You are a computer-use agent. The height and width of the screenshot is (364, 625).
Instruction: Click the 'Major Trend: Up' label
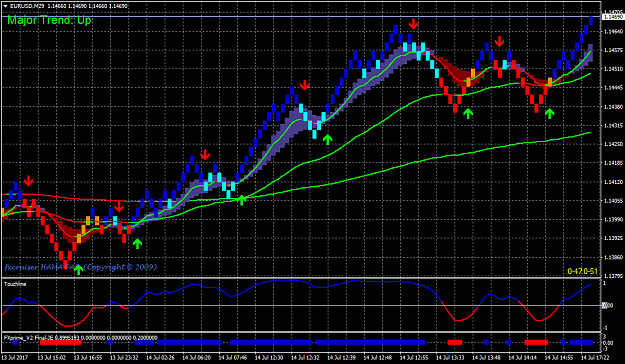tap(50, 20)
